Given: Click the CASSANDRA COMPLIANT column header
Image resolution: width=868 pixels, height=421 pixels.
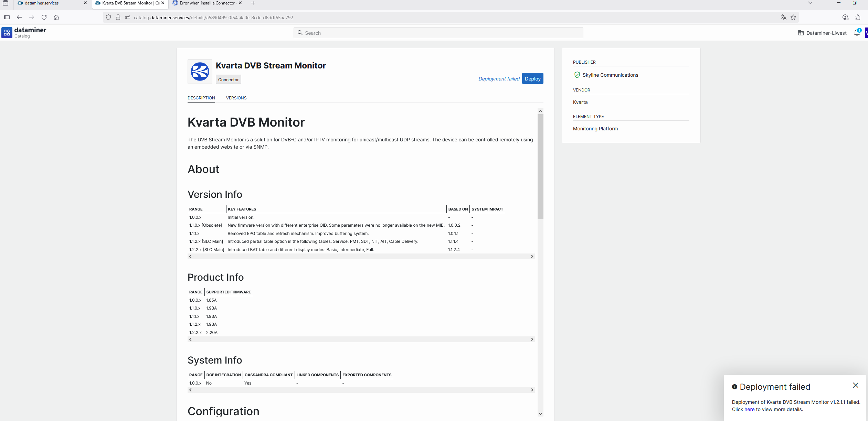Looking at the screenshot, I should 269,375.
